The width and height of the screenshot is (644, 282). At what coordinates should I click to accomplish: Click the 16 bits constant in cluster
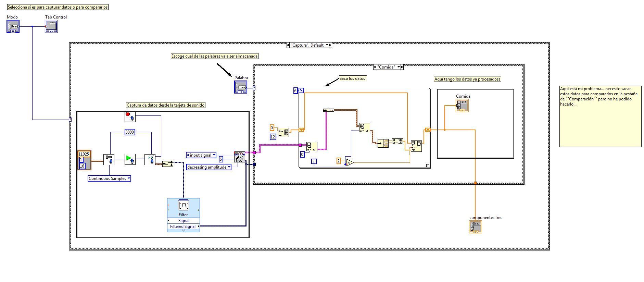pyautogui.click(x=82, y=166)
